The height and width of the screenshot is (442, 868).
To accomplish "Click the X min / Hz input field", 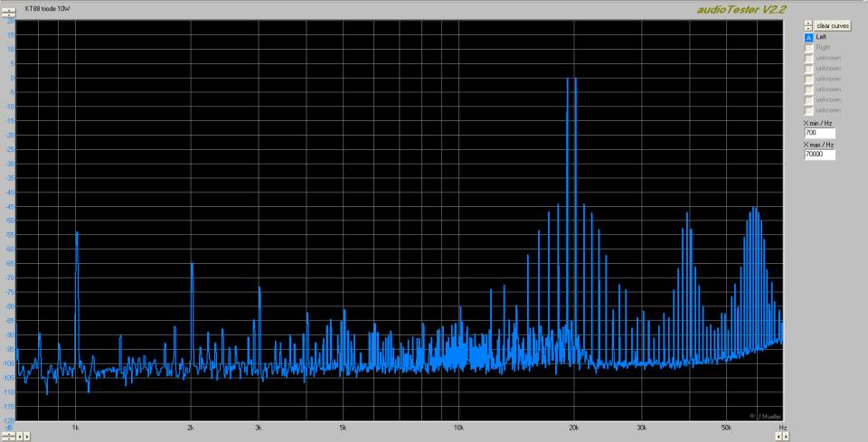I will click(818, 133).
